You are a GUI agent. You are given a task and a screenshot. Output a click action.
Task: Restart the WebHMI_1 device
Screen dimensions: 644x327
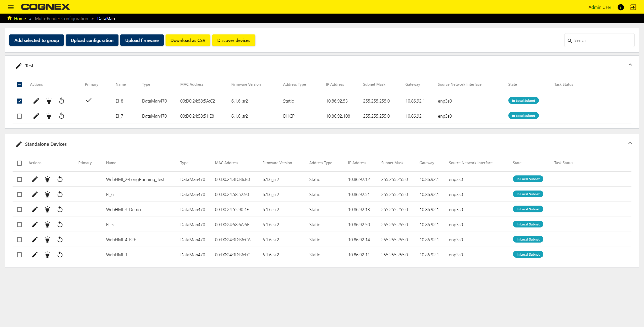(x=60, y=254)
